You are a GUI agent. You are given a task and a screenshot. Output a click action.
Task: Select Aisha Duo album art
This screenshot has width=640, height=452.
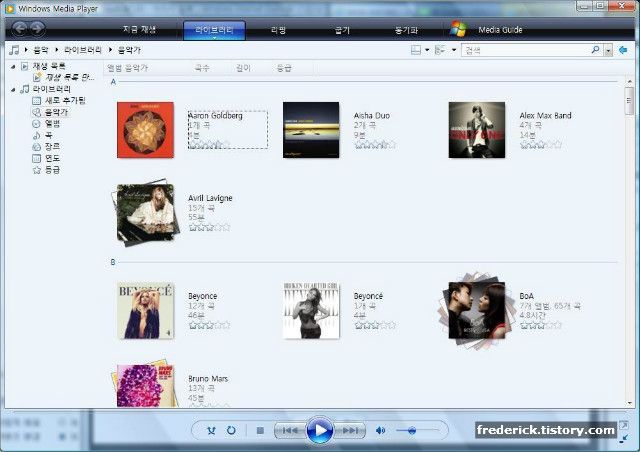[x=311, y=130]
